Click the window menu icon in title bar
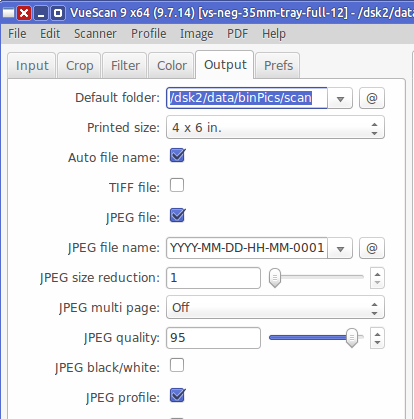This screenshot has width=414, height=419. (x=9, y=13)
